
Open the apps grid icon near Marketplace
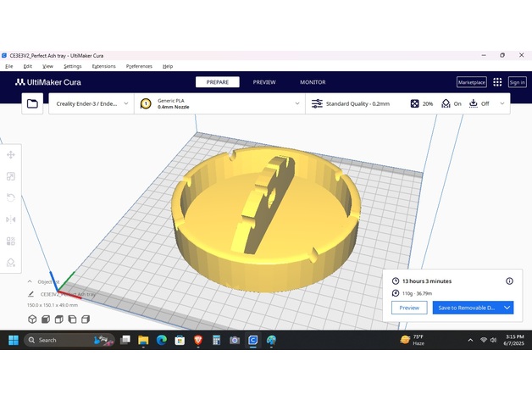(497, 82)
